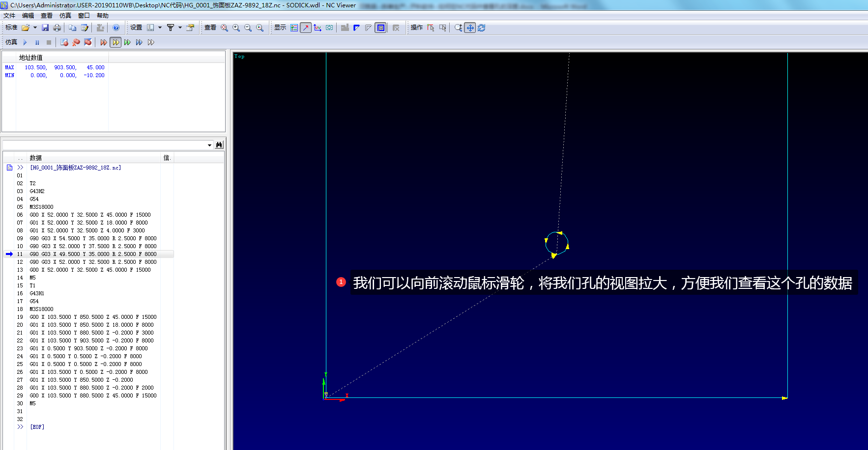Image resolution: width=868 pixels, height=450 pixels.
Task: Select the blue fast-forward speed icon
Action: [x=139, y=43]
